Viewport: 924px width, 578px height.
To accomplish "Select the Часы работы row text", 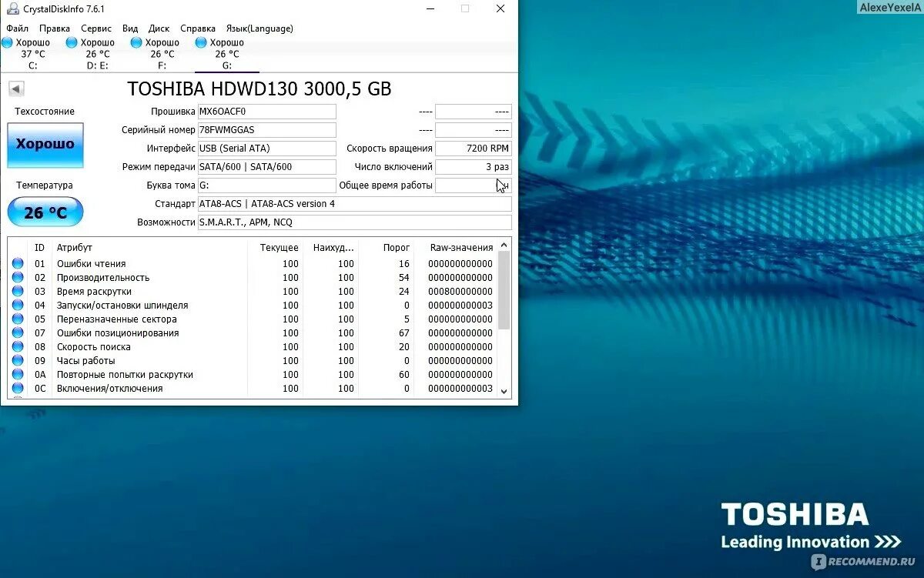I will click(85, 361).
